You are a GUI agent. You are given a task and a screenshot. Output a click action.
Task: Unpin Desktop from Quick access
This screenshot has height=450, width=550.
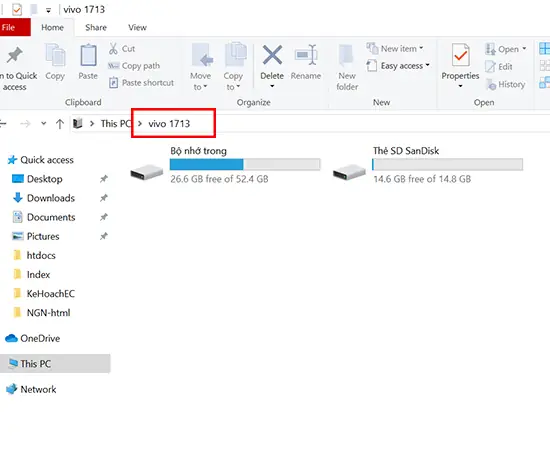coord(103,179)
